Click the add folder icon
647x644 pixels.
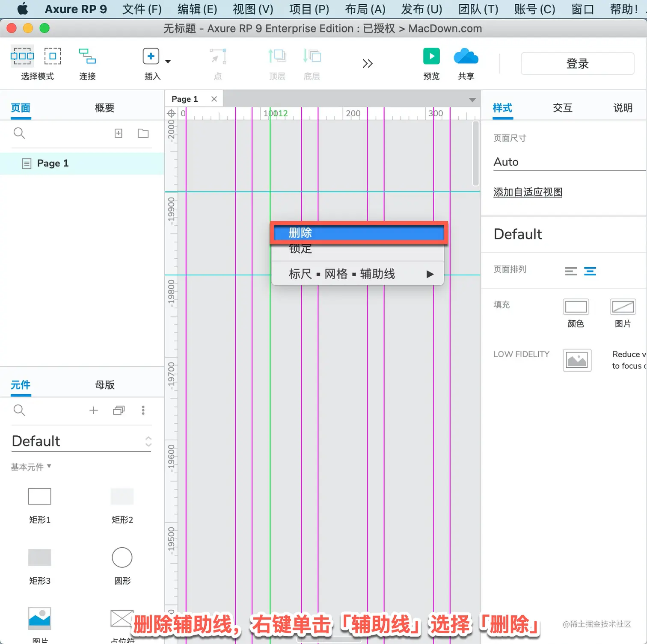click(x=143, y=133)
